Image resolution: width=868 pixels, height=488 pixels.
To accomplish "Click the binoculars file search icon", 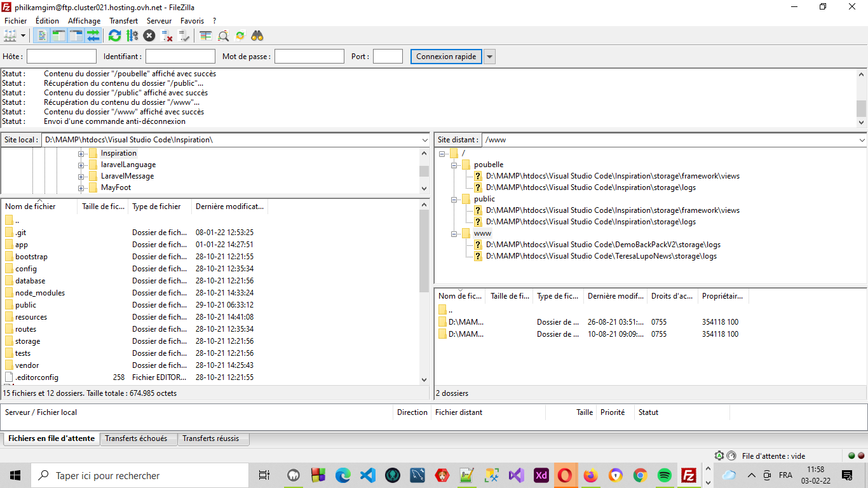I will point(257,36).
